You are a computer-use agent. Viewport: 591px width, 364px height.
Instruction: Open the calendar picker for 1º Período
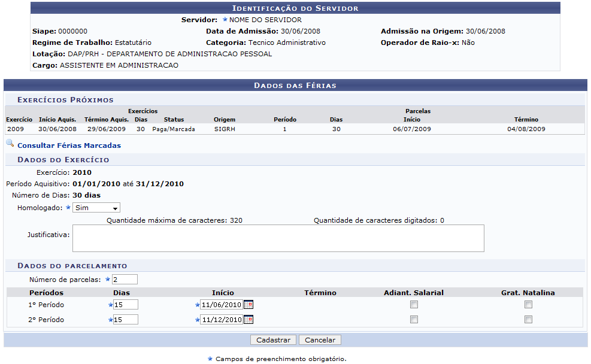coord(248,305)
